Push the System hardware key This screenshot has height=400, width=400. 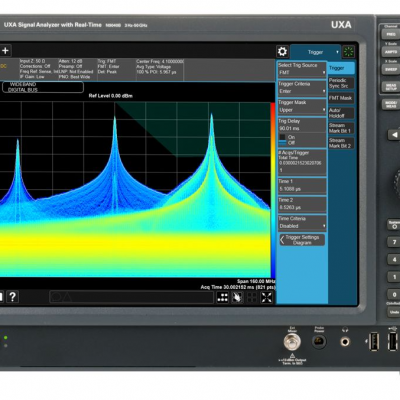[x=394, y=224]
